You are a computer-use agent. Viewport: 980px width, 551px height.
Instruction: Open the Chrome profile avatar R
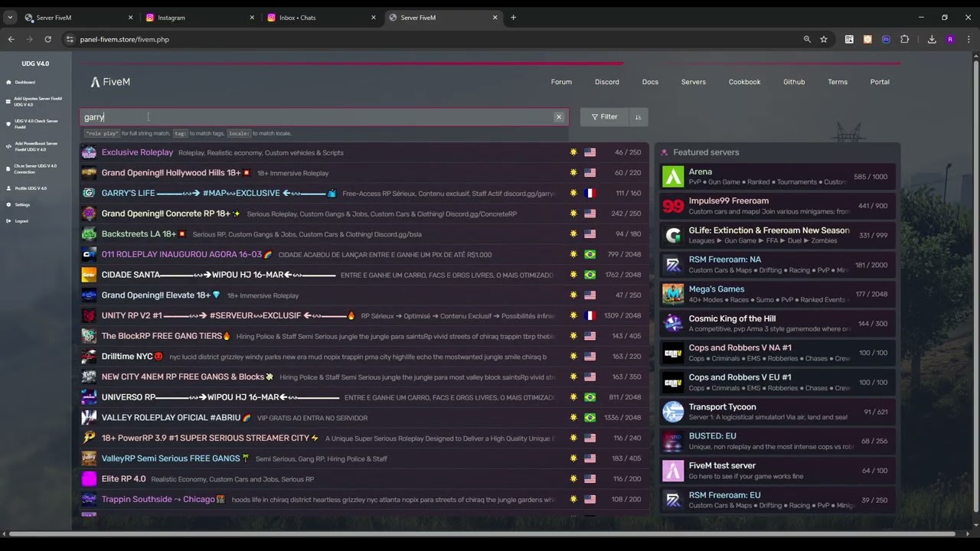pyautogui.click(x=950, y=39)
